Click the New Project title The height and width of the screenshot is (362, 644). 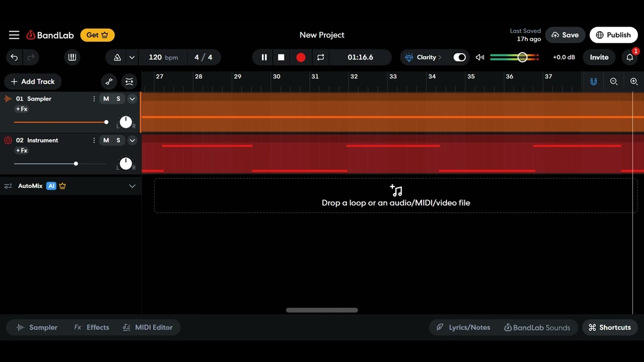[x=322, y=35]
